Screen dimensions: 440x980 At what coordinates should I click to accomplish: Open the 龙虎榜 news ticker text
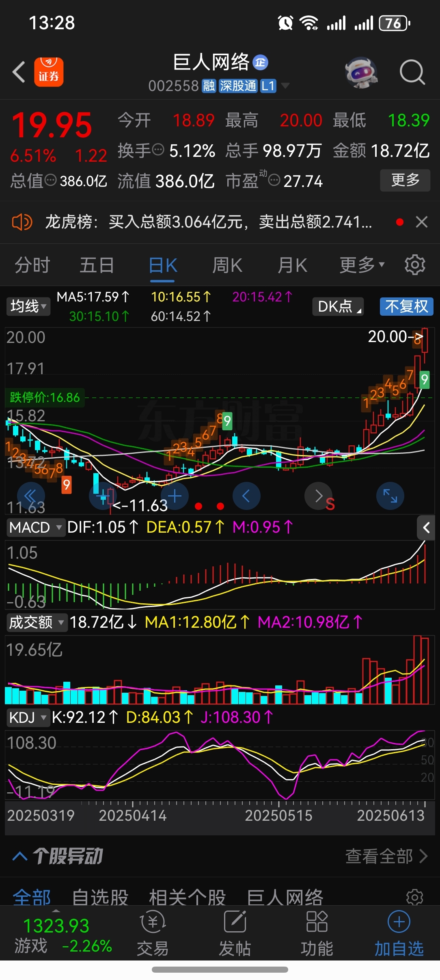[209, 222]
